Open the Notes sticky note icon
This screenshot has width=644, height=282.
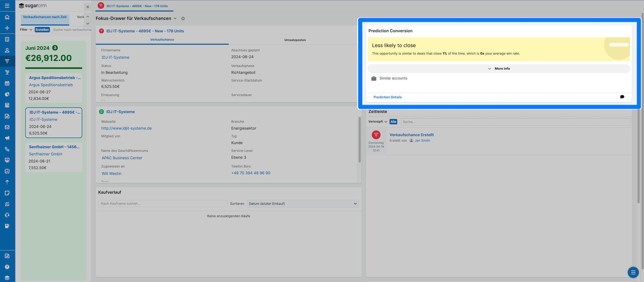[7, 193]
